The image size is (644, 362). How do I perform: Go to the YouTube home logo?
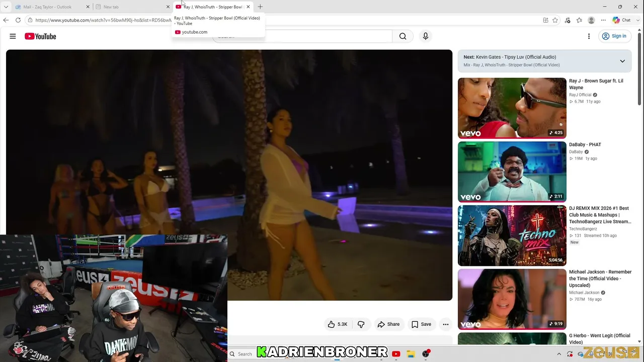40,36
